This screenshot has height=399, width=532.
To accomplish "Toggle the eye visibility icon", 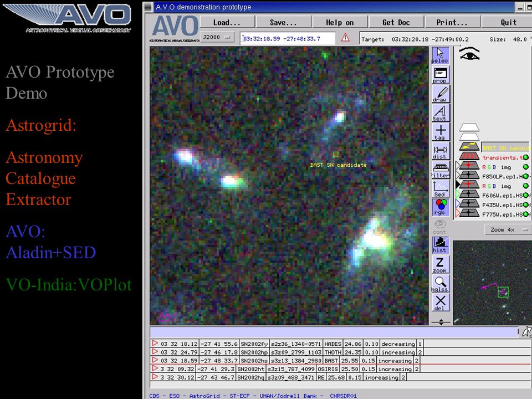I will point(469,54).
